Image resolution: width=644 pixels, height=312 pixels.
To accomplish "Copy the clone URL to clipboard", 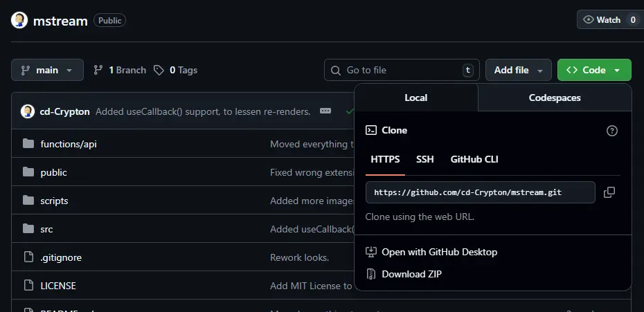I will click(x=609, y=192).
